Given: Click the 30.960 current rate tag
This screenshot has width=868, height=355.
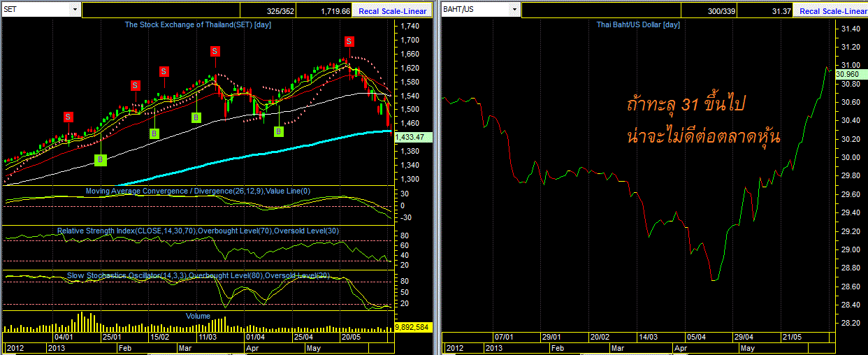Looking at the screenshot, I should tap(851, 73).
